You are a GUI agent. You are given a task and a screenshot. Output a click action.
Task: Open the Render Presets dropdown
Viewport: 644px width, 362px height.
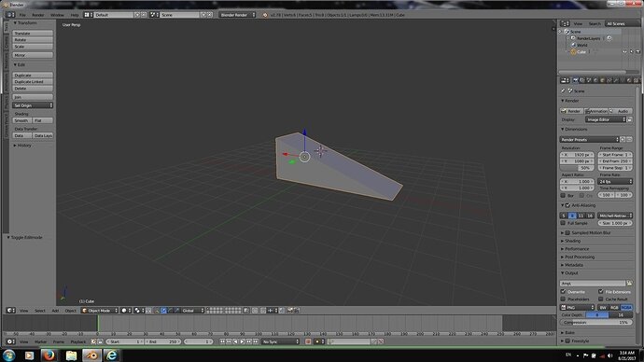589,140
